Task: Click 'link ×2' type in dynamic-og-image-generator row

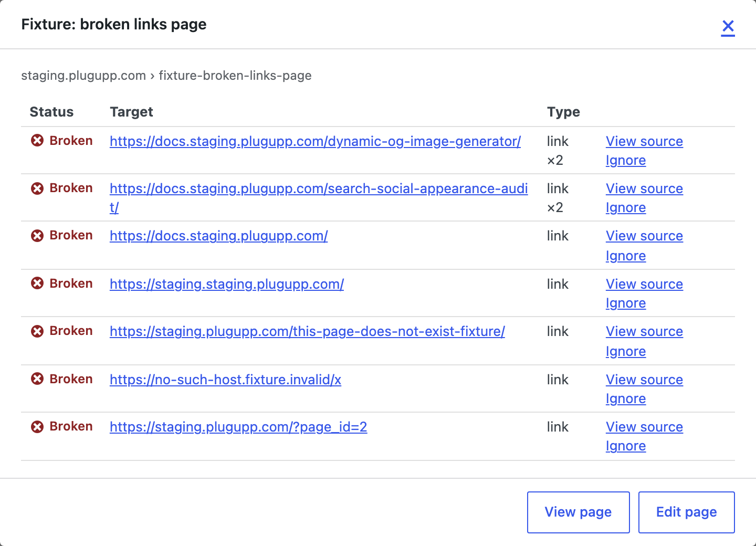Action: coord(558,151)
